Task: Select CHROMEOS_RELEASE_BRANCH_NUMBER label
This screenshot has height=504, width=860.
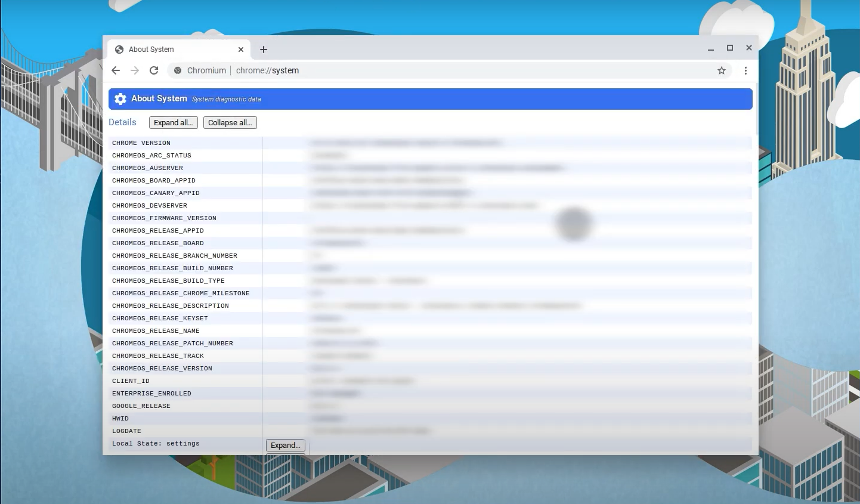Action: click(x=175, y=256)
